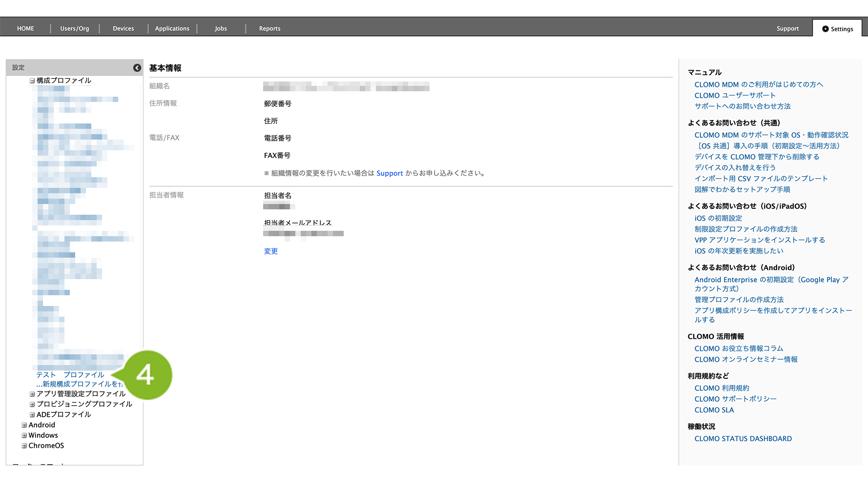Open the Devices menu
This screenshot has width=868, height=488.
(x=123, y=29)
